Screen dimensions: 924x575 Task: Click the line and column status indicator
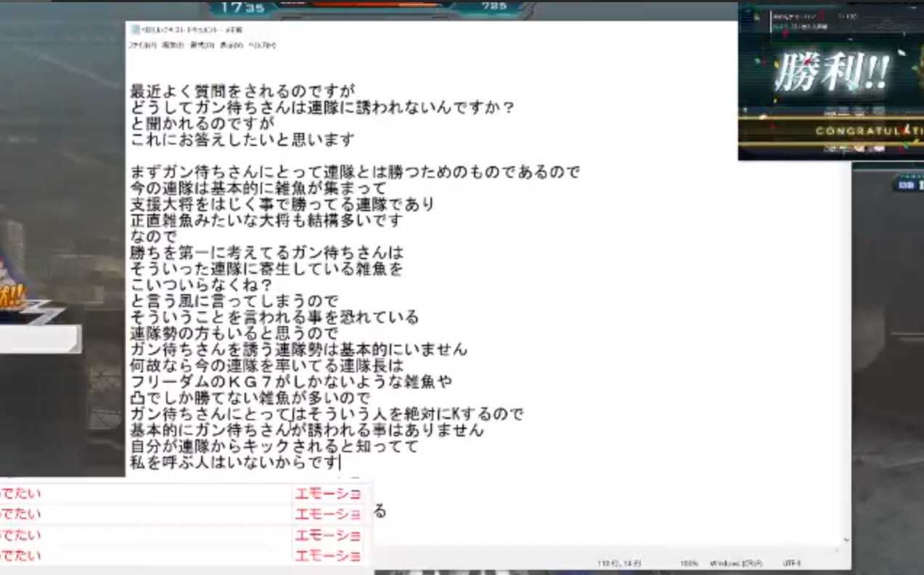tap(618, 563)
